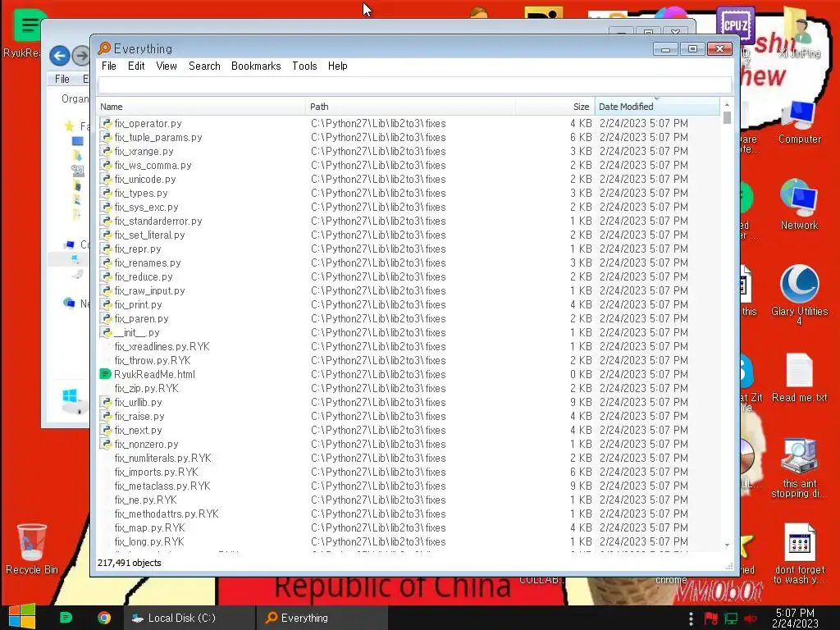
Task: Select the fix_map.py.RYK file name
Action: tap(149, 527)
